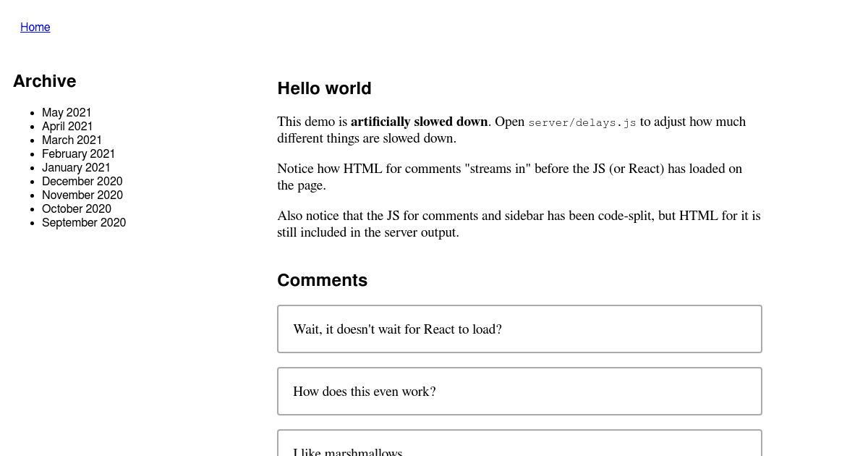Open the November 2020 archive
This screenshot has width=868, height=456.
82,195
